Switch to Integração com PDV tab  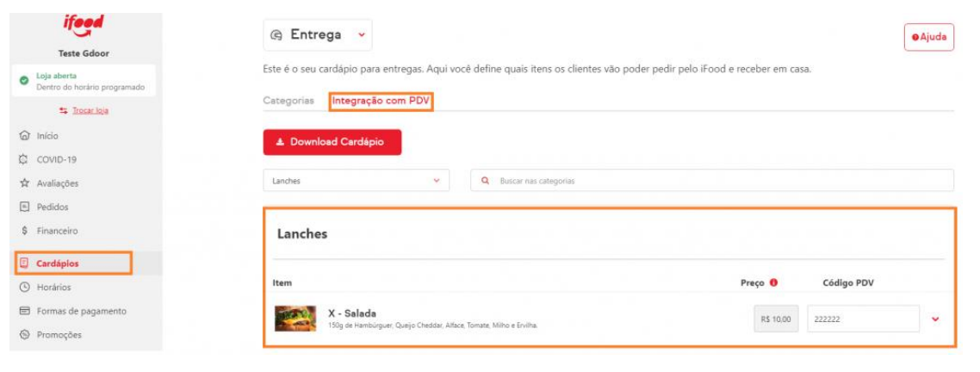click(381, 101)
